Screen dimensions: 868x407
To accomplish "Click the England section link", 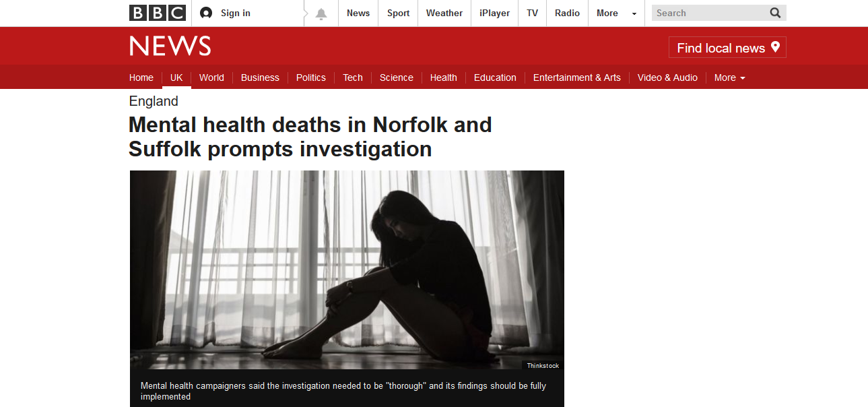I will coord(154,101).
